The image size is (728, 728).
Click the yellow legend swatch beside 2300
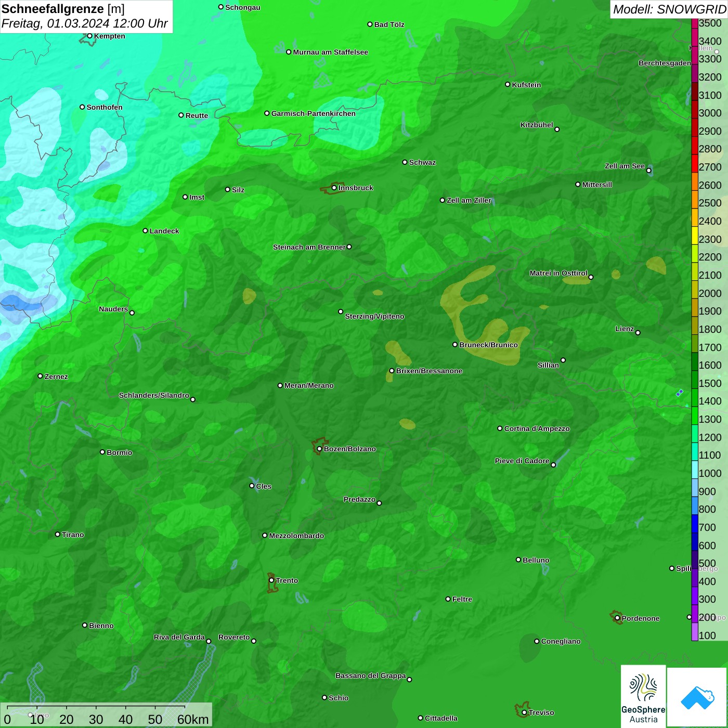694,235
